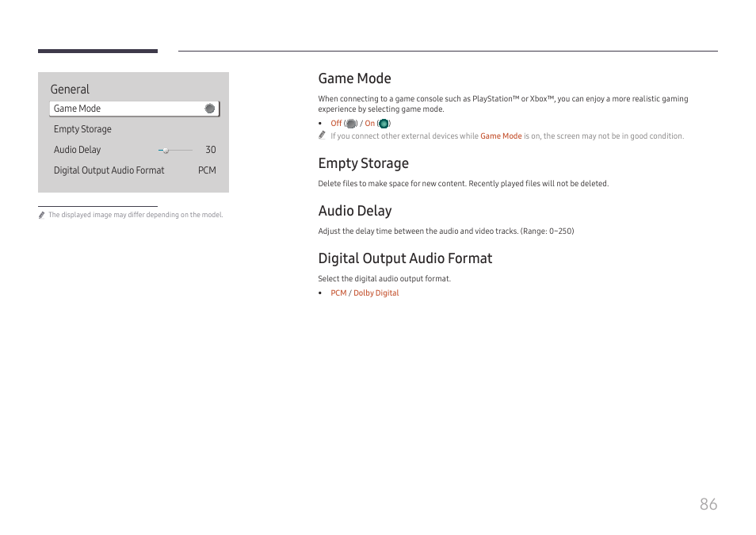Viewport: 756px width, 535px height.
Task: Click the Audio Delay range description text
Action: (x=446, y=231)
